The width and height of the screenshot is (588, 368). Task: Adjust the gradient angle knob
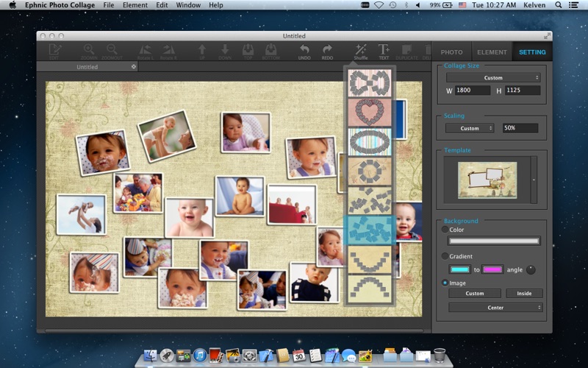point(531,269)
